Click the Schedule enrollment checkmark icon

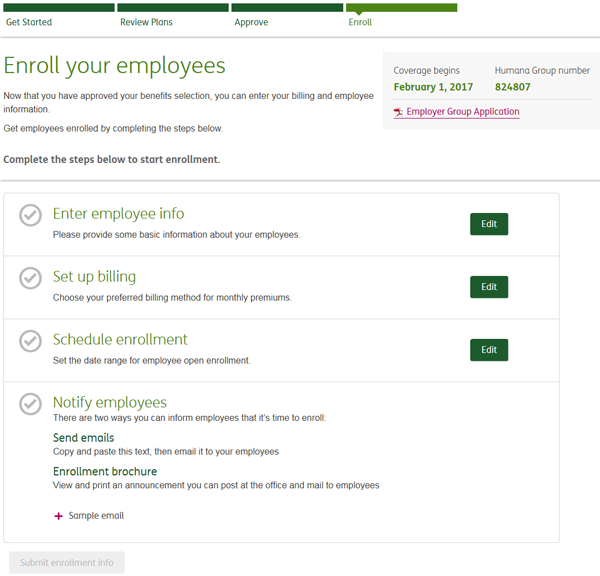tap(30, 341)
